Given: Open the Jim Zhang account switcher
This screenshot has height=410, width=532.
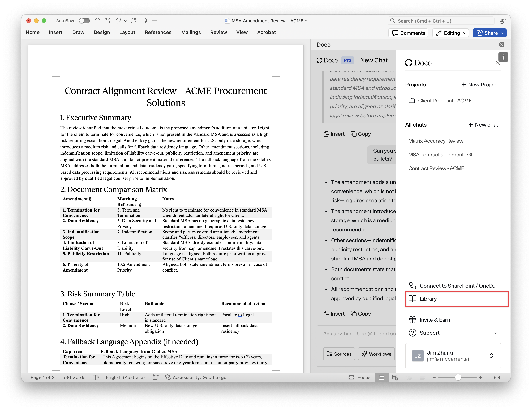Looking at the screenshot, I should click(491, 356).
